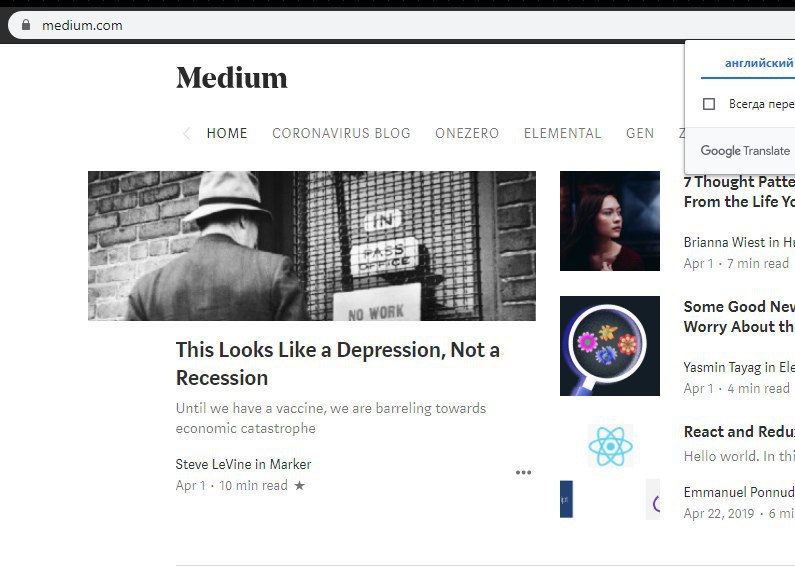Click the left chevron in topic navigation
The height and width of the screenshot is (572, 795).
coord(186,133)
